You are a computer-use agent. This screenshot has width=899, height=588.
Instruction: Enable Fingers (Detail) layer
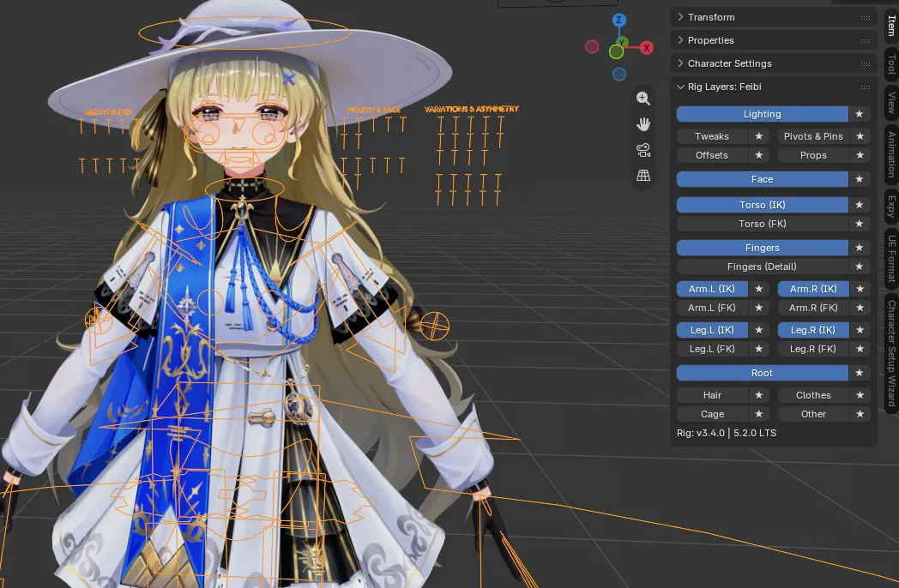[762, 267]
